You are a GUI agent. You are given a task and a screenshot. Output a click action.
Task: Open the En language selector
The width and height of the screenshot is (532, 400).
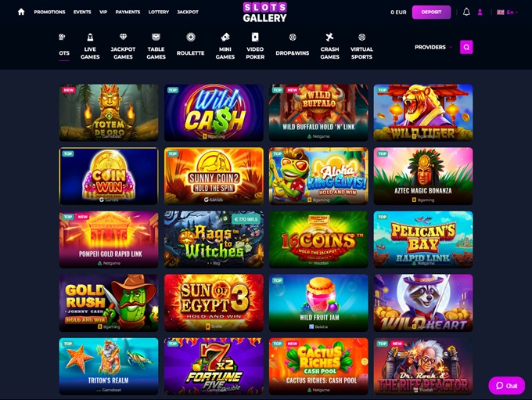pos(507,13)
